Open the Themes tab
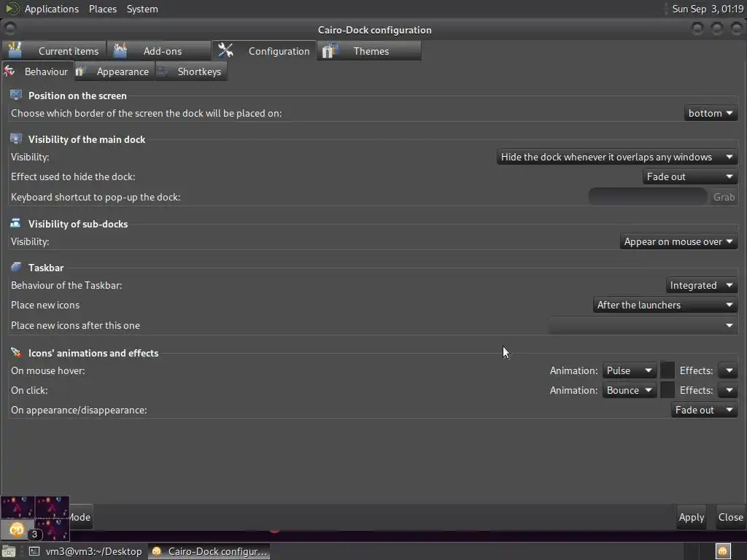 (369, 51)
